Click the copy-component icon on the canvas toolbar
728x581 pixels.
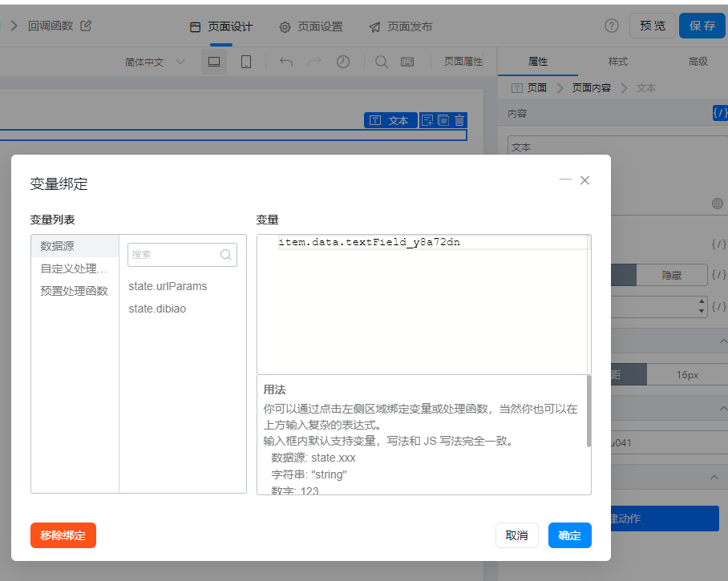(x=443, y=121)
